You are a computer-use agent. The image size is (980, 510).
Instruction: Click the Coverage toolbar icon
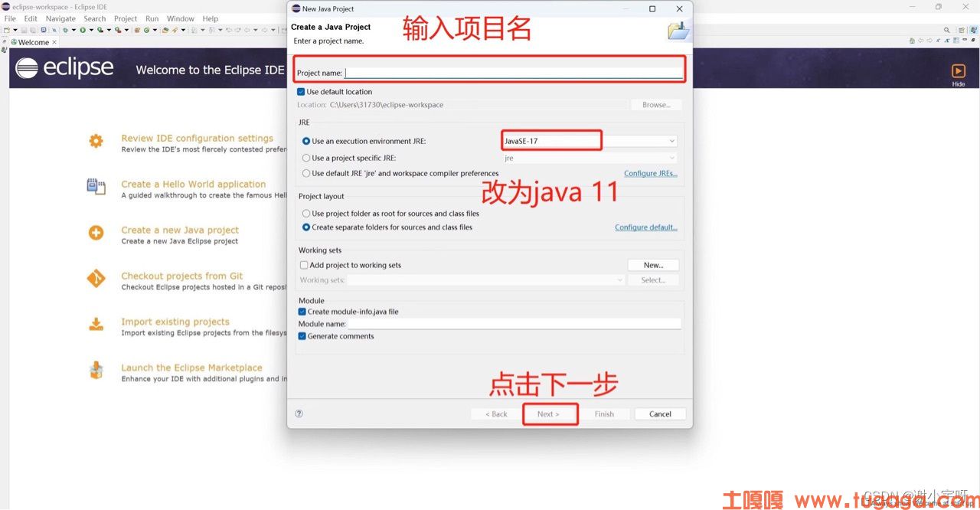[x=100, y=30]
